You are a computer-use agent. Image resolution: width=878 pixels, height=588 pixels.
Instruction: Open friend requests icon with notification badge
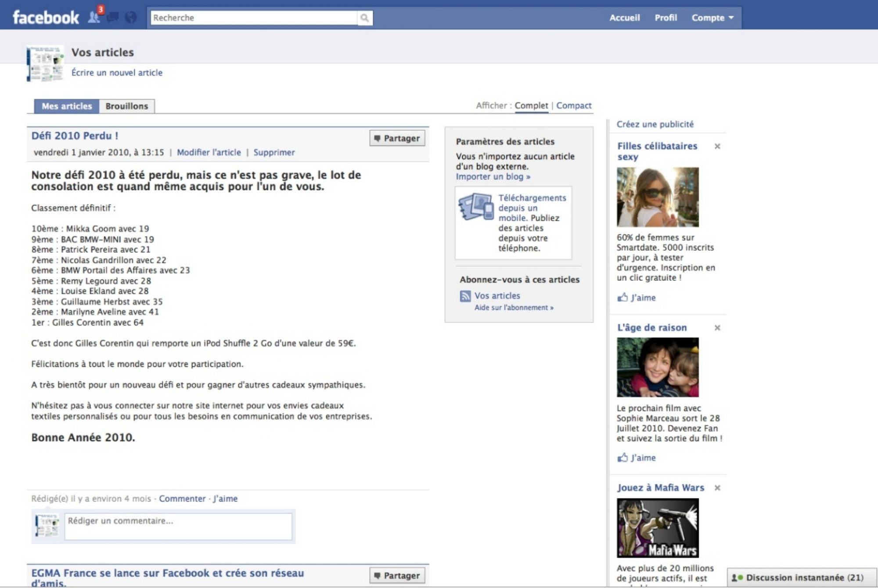(x=94, y=17)
